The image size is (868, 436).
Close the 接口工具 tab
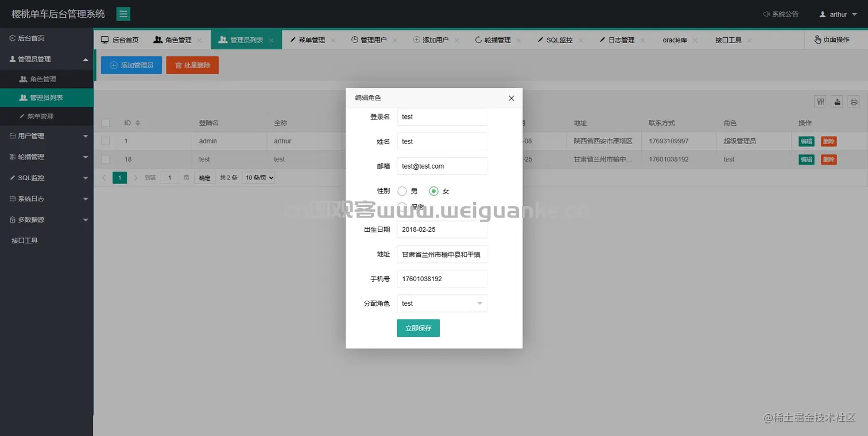coord(750,40)
